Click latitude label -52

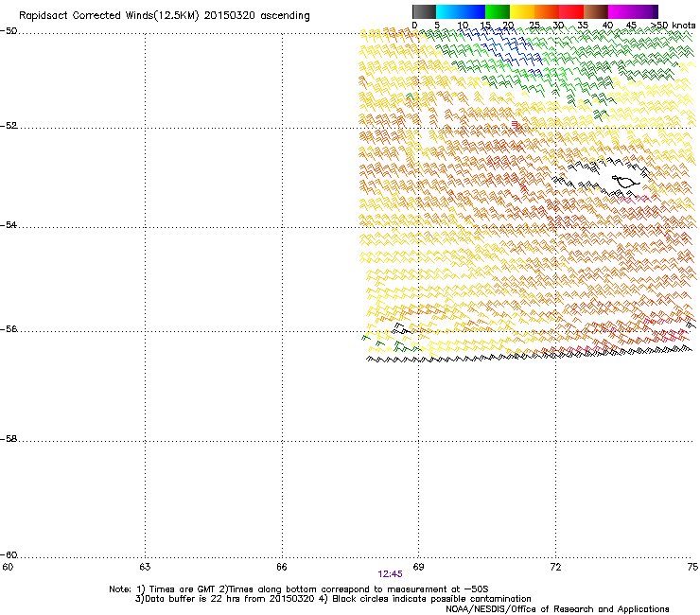pyautogui.click(x=9, y=126)
